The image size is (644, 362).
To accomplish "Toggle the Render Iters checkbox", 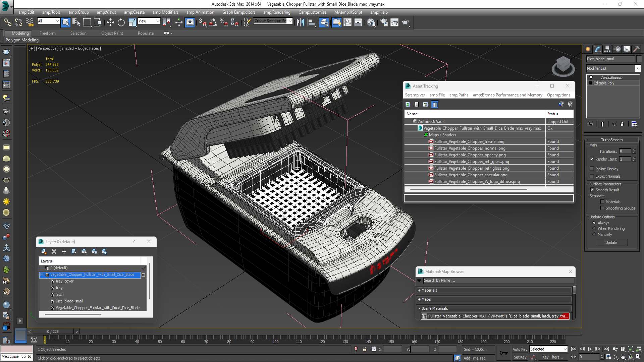I will [592, 159].
